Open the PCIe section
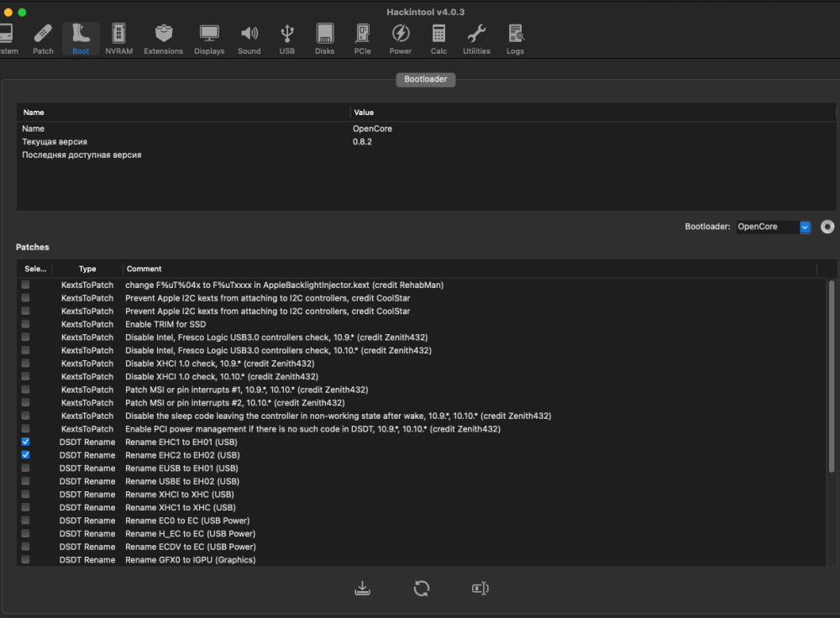This screenshot has width=840, height=618. pos(363,39)
